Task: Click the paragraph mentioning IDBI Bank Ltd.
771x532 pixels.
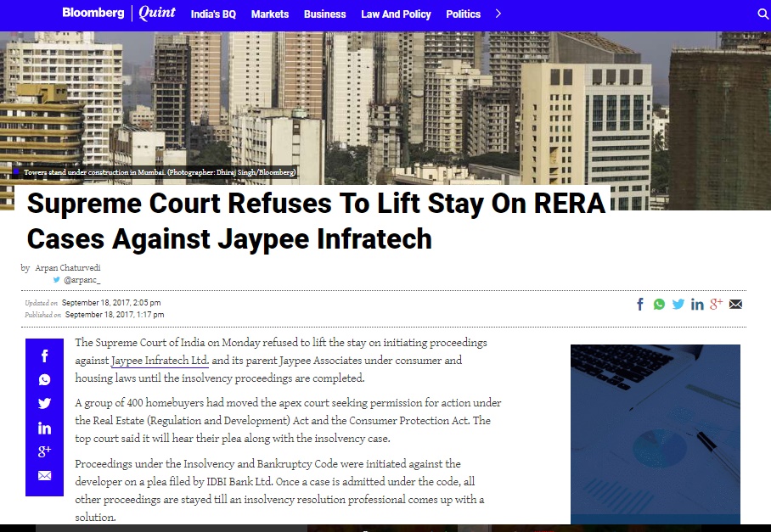Action: (279, 490)
